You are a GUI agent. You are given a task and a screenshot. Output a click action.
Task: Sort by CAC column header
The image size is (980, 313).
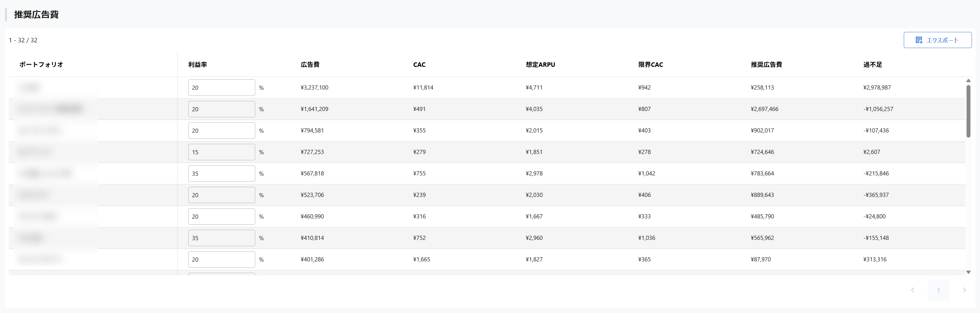tap(419, 64)
